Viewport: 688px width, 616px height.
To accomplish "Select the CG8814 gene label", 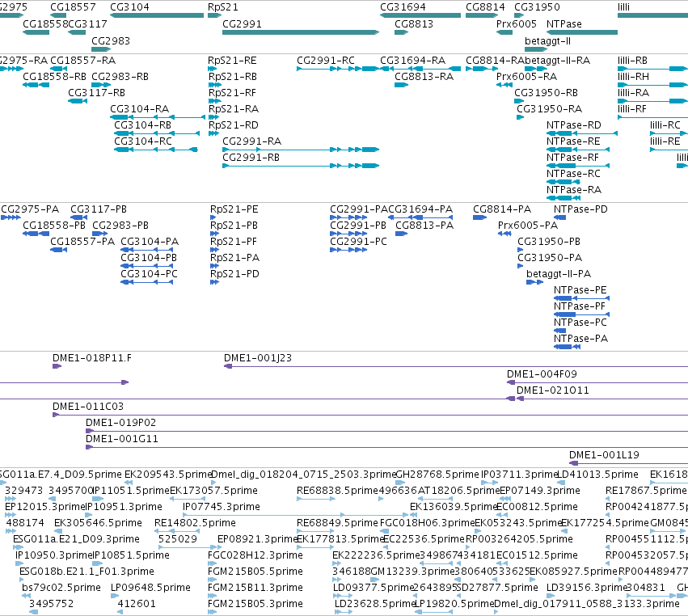I will 485,7.
